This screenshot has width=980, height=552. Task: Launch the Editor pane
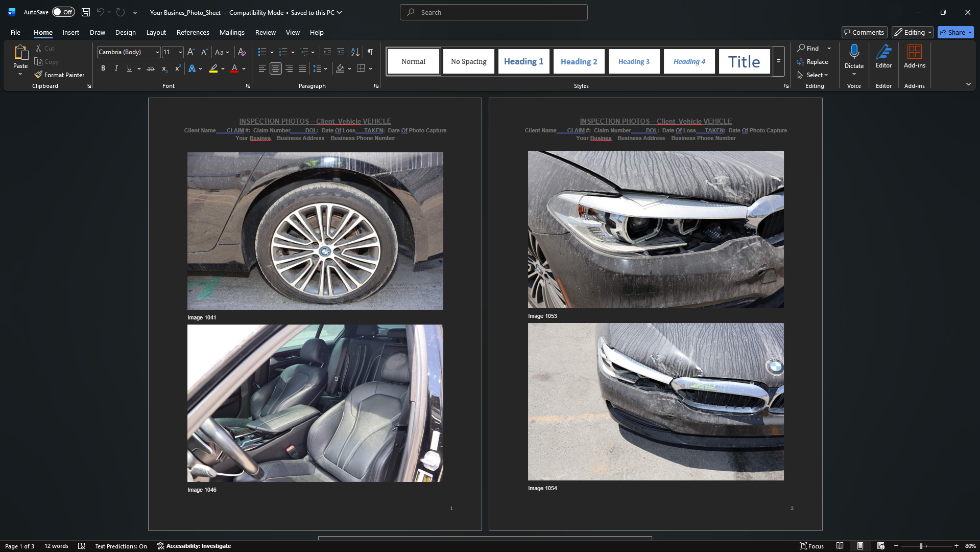tap(883, 57)
